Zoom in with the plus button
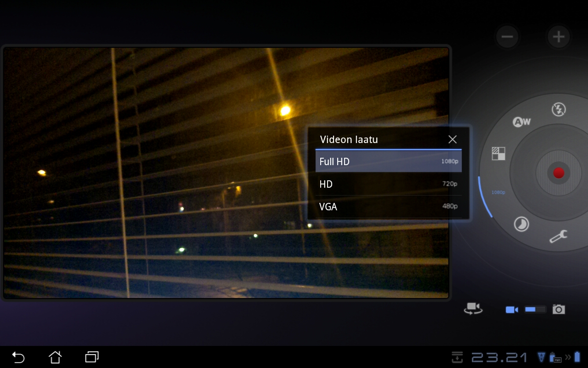 (559, 37)
